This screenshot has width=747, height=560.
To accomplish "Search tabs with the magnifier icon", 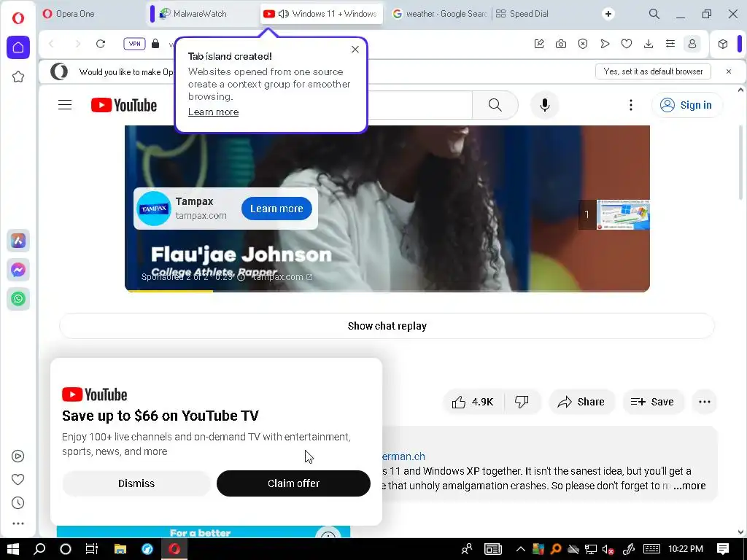I will 654,14.
